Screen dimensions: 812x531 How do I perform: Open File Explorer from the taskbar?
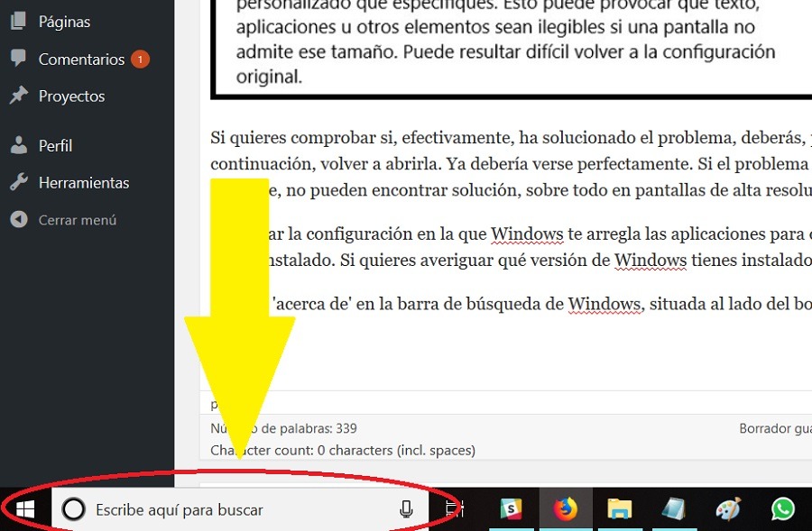620,509
